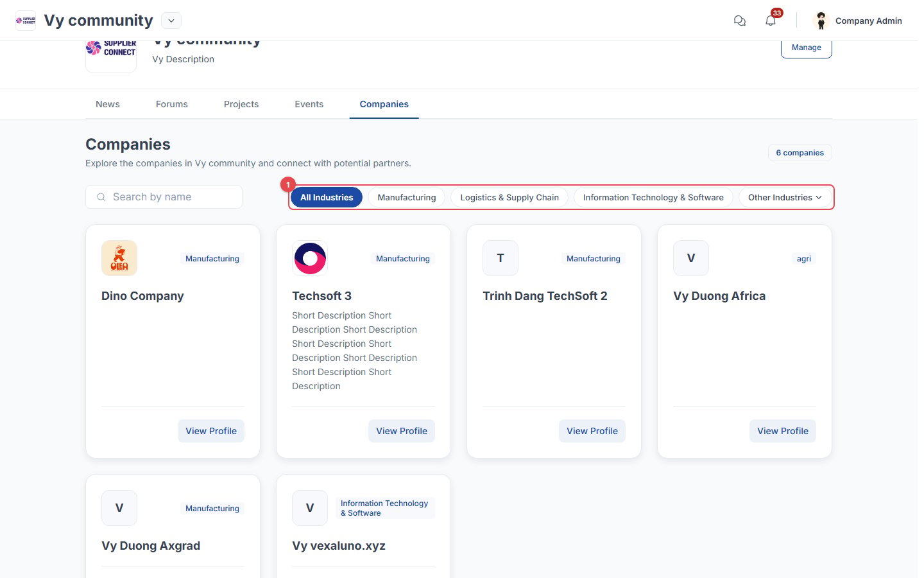Click the Vy Duong Africa title
Viewport: 924px width, 578px height.
click(719, 296)
